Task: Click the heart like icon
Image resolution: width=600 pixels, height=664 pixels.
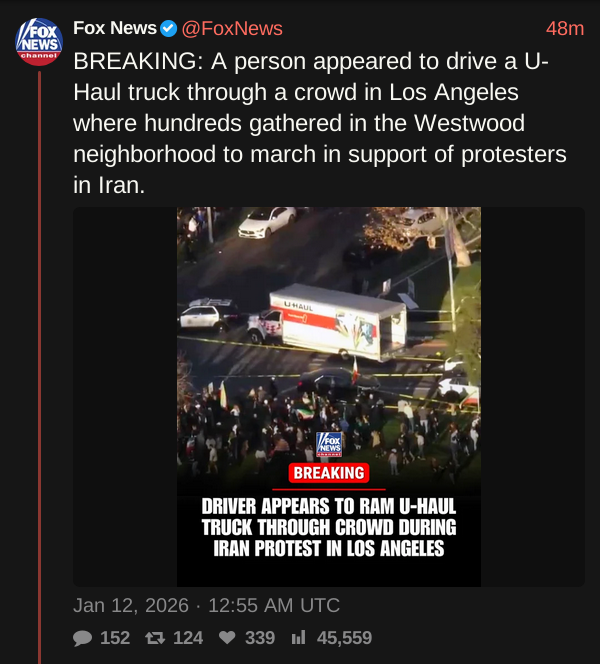Action: [x=227, y=637]
